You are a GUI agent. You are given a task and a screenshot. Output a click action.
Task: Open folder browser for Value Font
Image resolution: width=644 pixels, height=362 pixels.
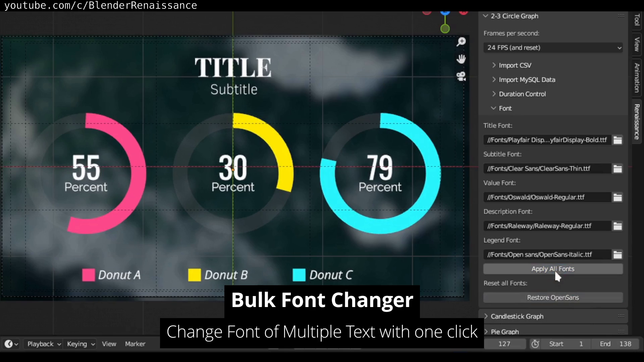point(618,197)
